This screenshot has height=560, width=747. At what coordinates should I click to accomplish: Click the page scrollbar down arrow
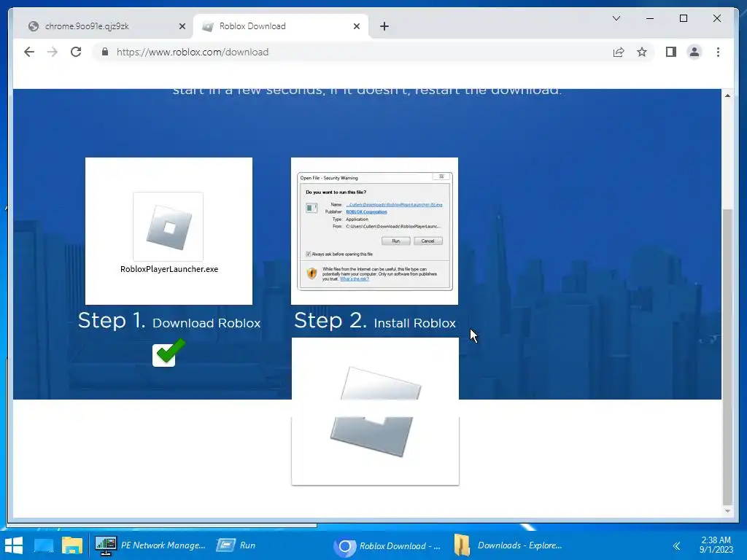pos(727,511)
